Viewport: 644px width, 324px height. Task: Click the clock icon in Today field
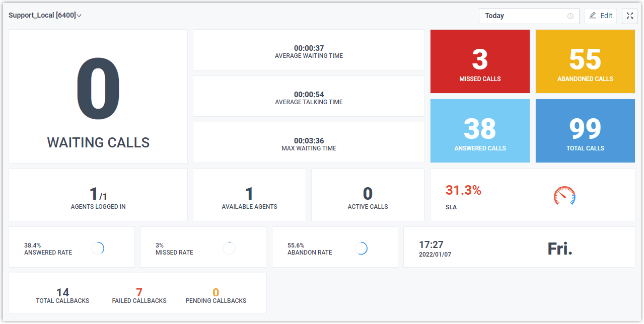(x=570, y=16)
